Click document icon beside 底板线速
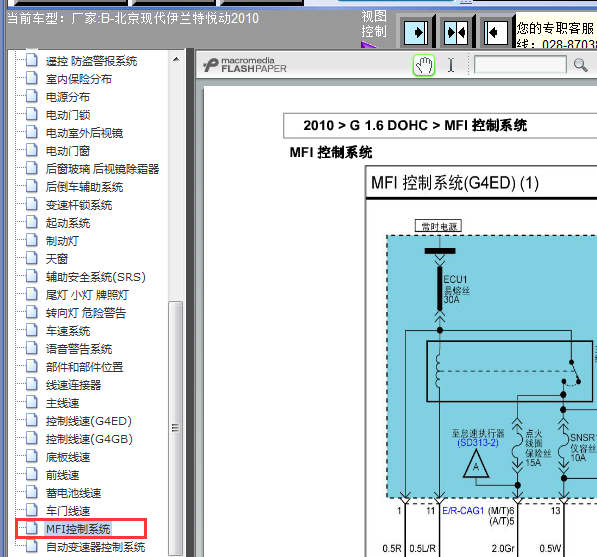Viewport: 597px width, 557px height. click(32, 456)
